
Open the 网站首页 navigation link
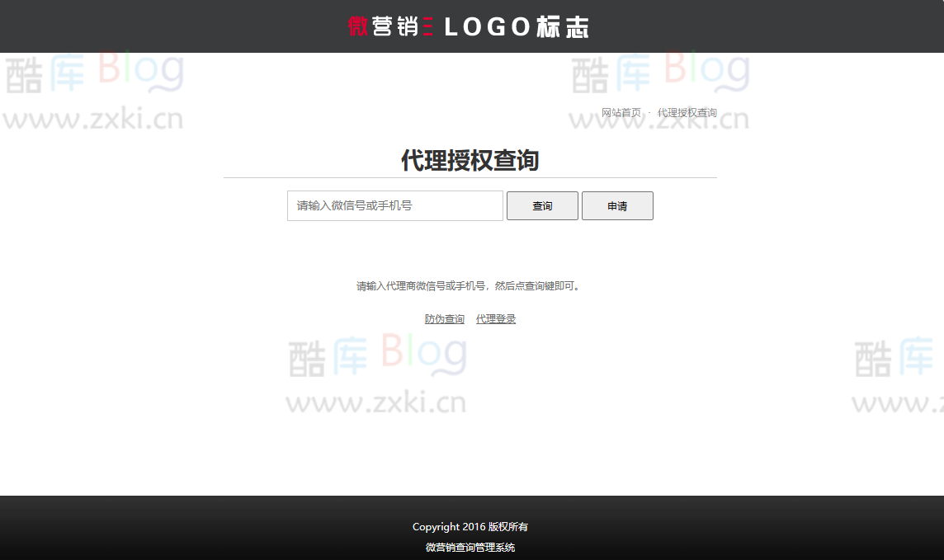tap(621, 112)
